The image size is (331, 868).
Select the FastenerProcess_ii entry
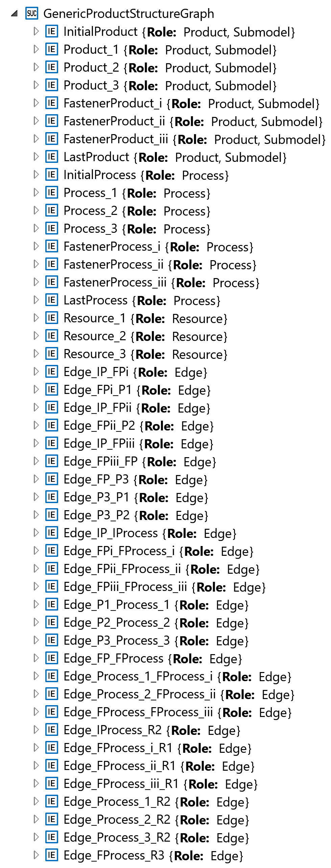[113, 265]
